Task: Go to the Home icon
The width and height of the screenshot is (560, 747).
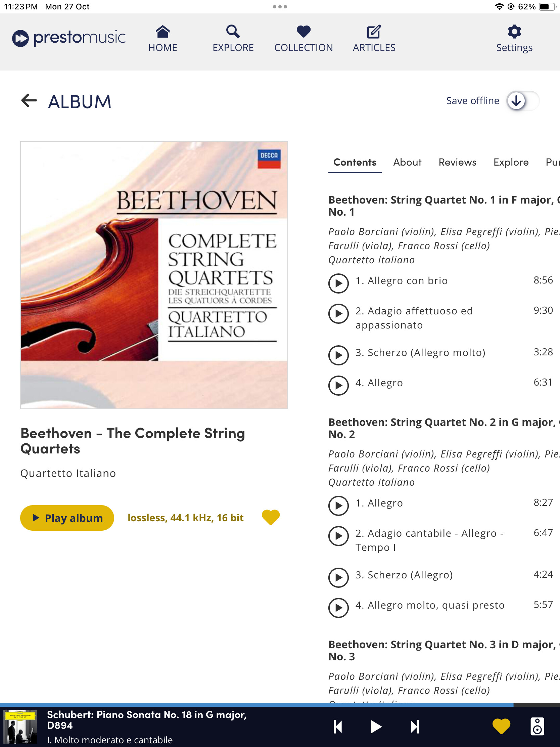Action: coord(162,32)
